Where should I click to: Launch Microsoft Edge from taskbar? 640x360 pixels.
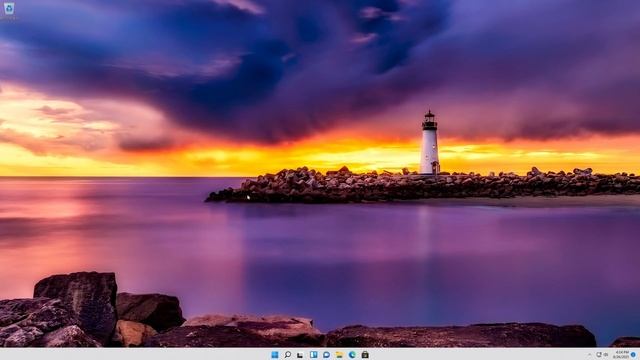tap(352, 355)
